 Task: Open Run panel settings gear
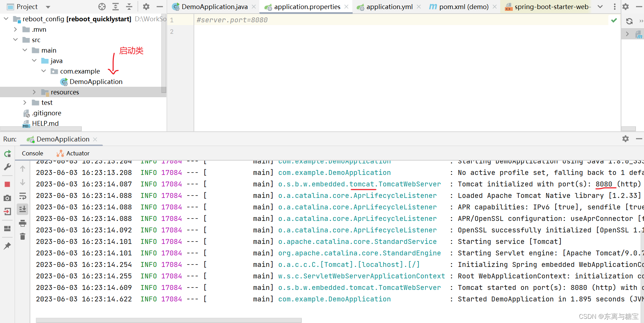[x=626, y=139]
